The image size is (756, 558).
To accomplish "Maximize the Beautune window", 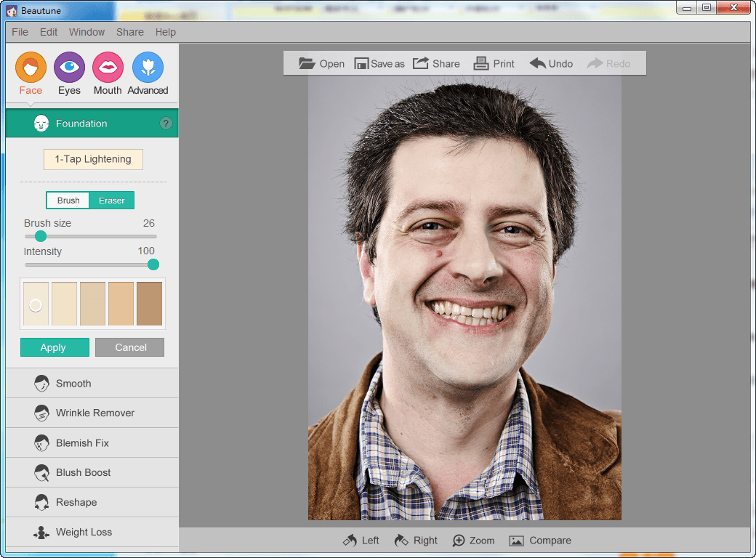I will (707, 8).
